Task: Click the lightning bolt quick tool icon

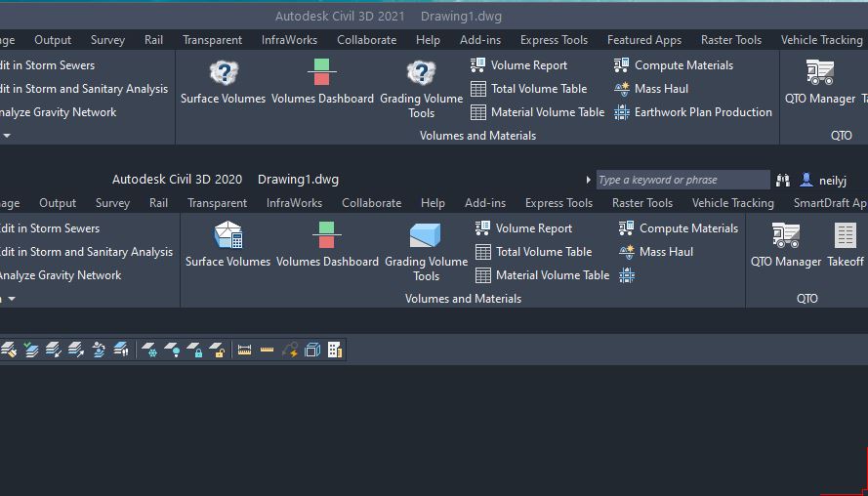Action: coord(290,350)
